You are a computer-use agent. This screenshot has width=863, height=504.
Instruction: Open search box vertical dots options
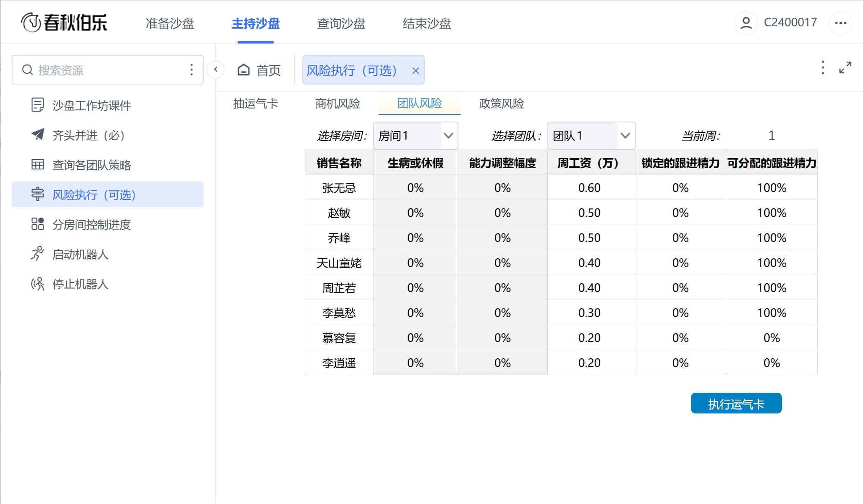tap(191, 70)
